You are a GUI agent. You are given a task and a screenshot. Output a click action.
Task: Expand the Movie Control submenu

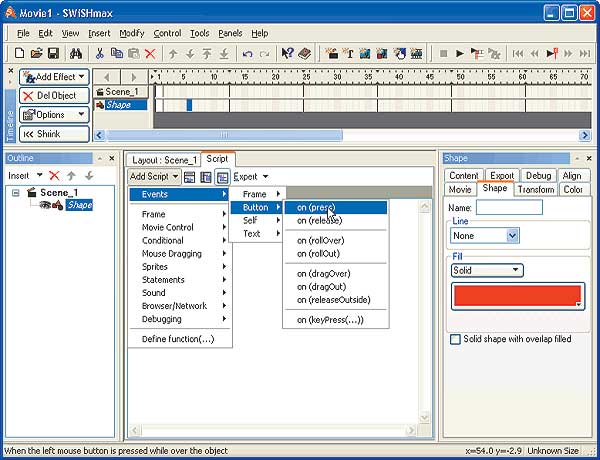point(181,227)
